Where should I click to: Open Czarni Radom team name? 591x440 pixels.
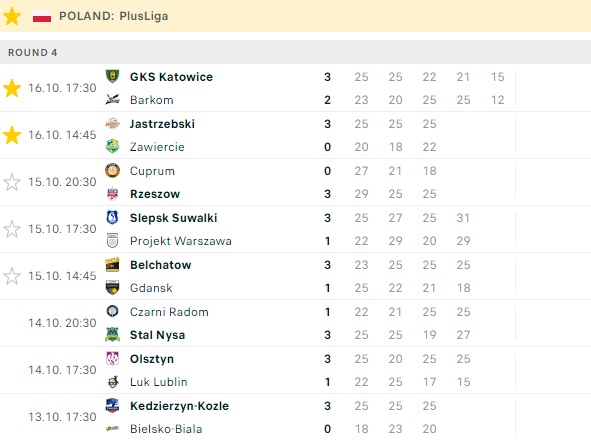[x=169, y=312]
